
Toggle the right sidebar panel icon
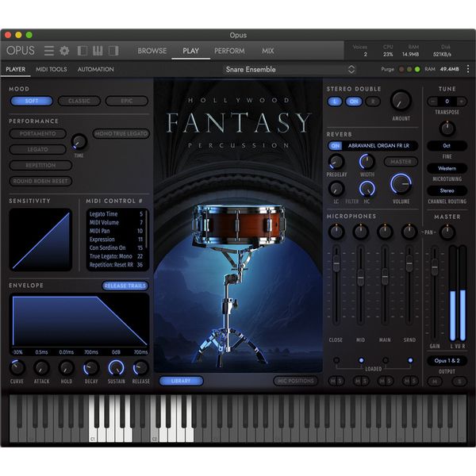coord(113,51)
